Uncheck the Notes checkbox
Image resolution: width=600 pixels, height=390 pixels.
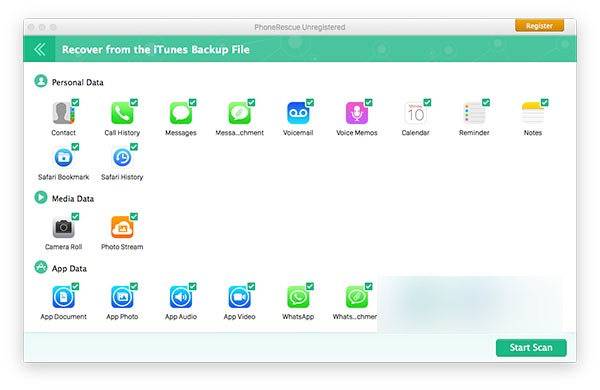coord(545,103)
